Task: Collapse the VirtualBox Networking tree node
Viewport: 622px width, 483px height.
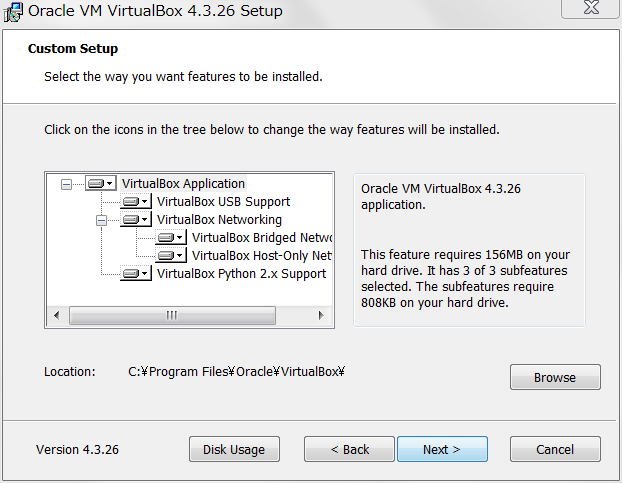Action: pos(101,220)
